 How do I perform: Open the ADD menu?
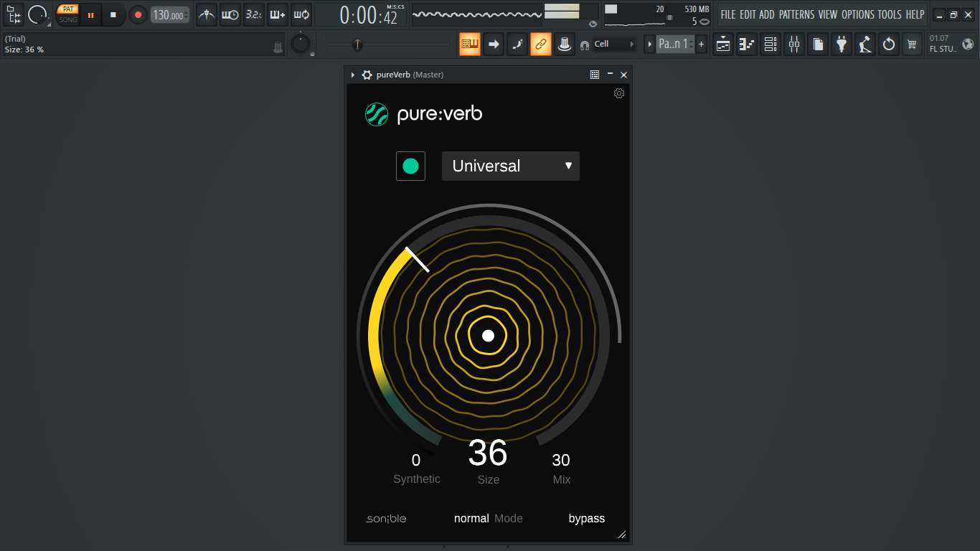pos(767,14)
